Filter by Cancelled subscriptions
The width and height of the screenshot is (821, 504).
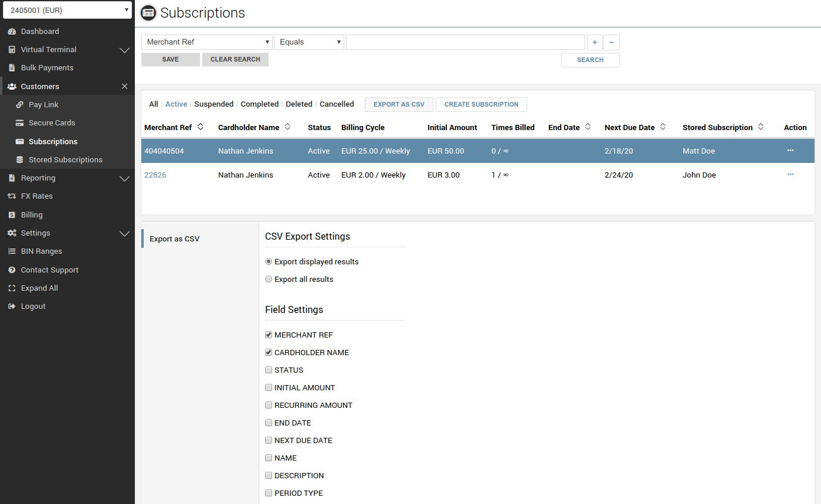337,104
